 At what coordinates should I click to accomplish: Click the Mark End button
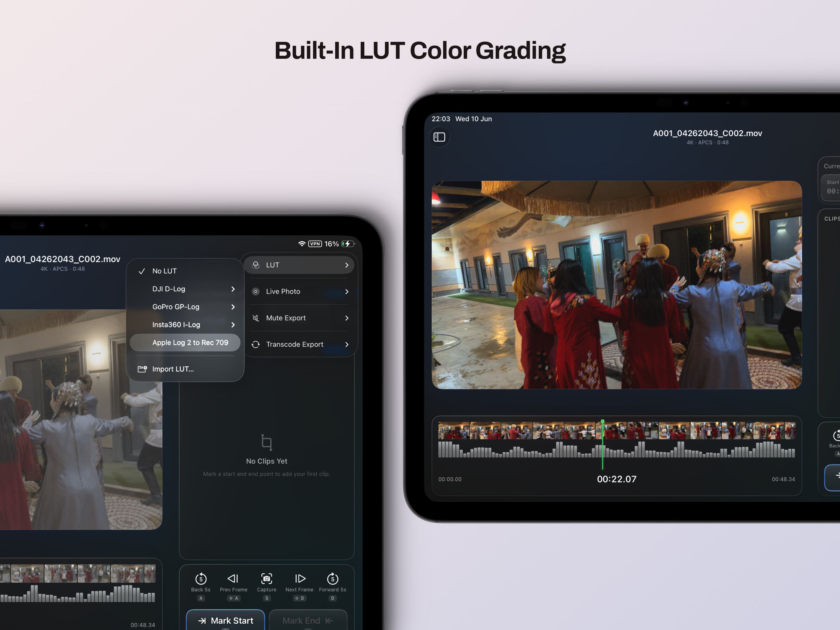(308, 620)
